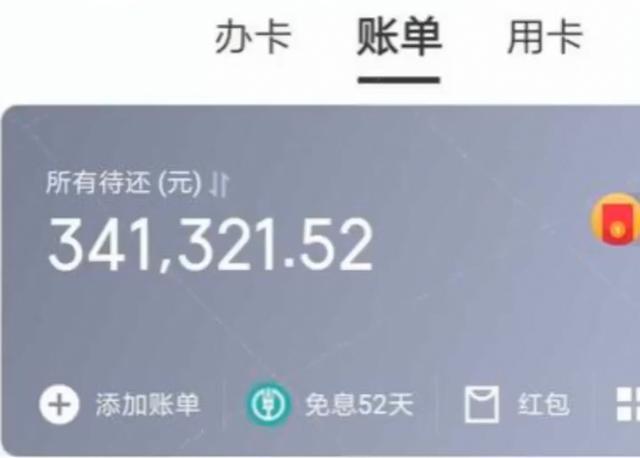Screen dimensions: 640x458
Task: Tap the 341,321.52 outstanding amount
Action: point(211,245)
